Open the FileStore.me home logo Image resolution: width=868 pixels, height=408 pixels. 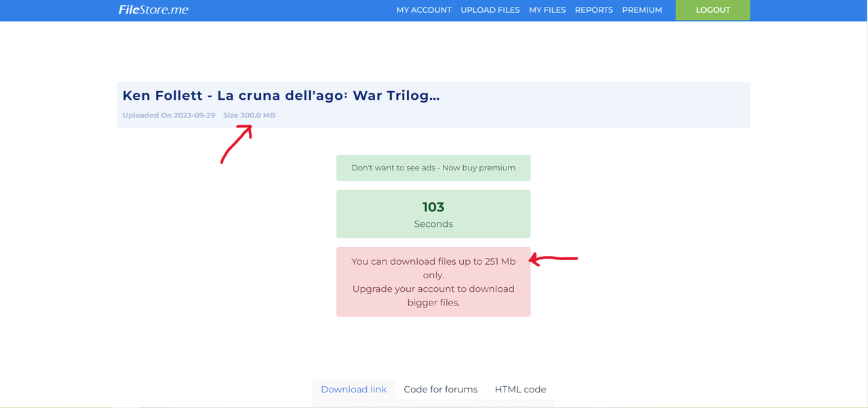click(x=153, y=10)
